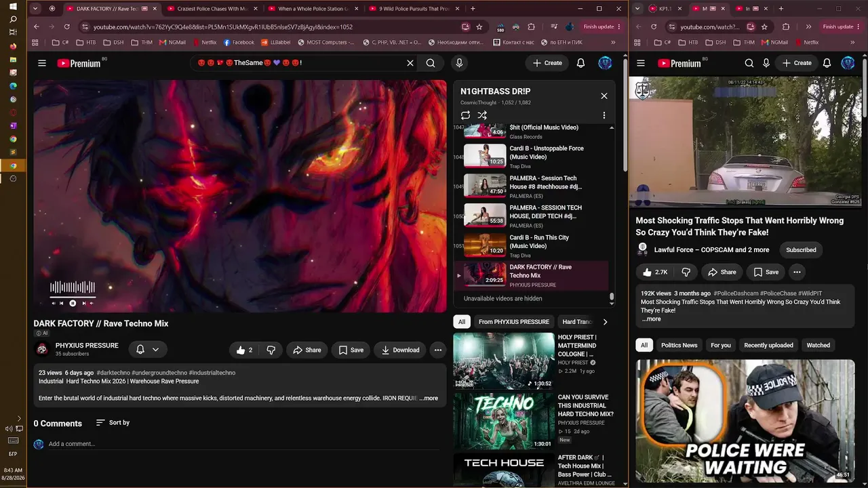The image size is (868, 488).
Task: Open notifications bell in the right YouTube window
Action: (827, 63)
